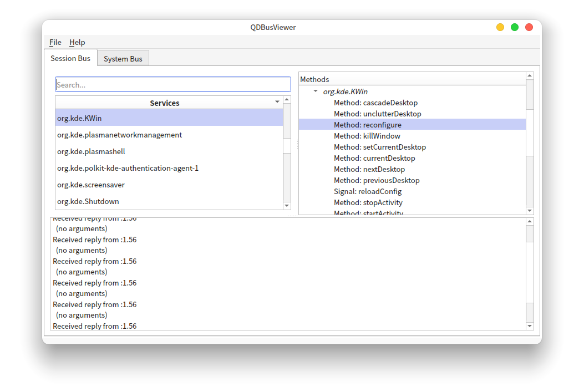Viewport: 584px width, 392px height.
Task: Focus the Search services field
Action: [x=173, y=84]
